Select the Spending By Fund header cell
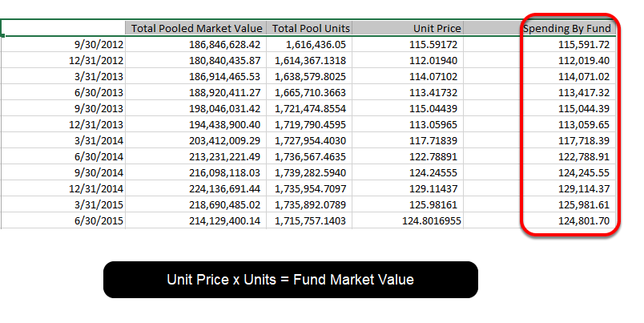 coord(567,28)
